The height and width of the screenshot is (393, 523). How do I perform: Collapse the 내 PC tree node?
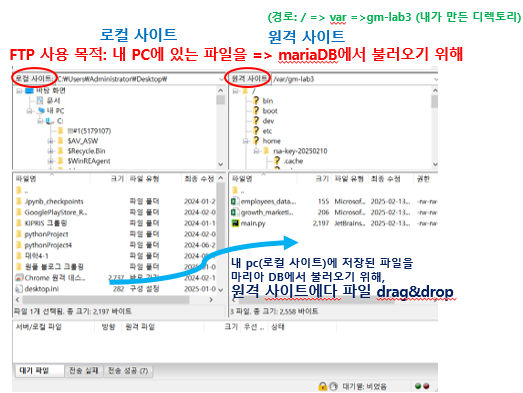(30, 111)
